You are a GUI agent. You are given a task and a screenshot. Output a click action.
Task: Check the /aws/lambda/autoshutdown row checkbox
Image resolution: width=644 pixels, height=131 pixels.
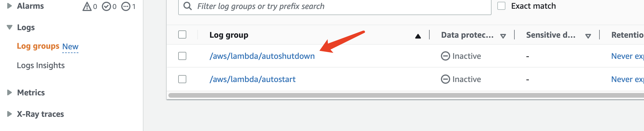pos(182,56)
